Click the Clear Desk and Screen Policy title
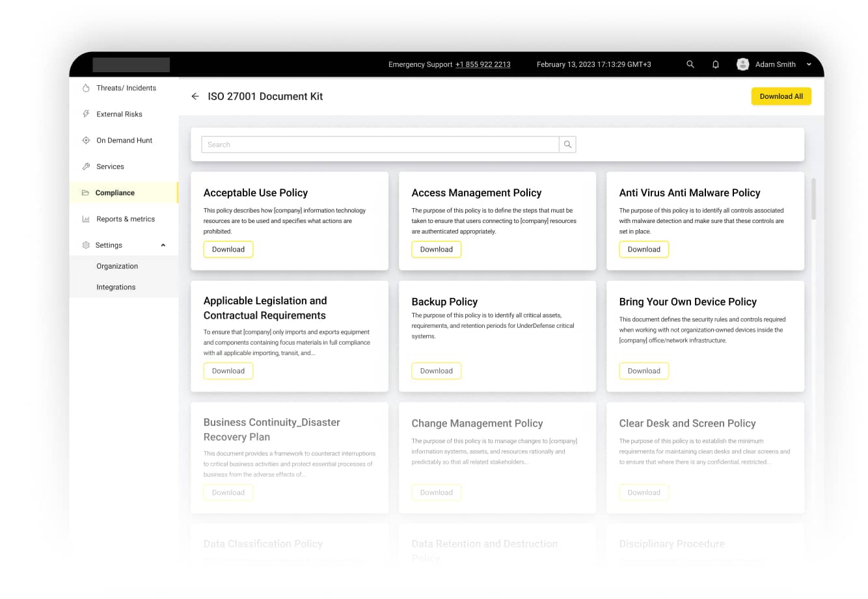Viewport: 868px width, 599px height. [x=687, y=423]
